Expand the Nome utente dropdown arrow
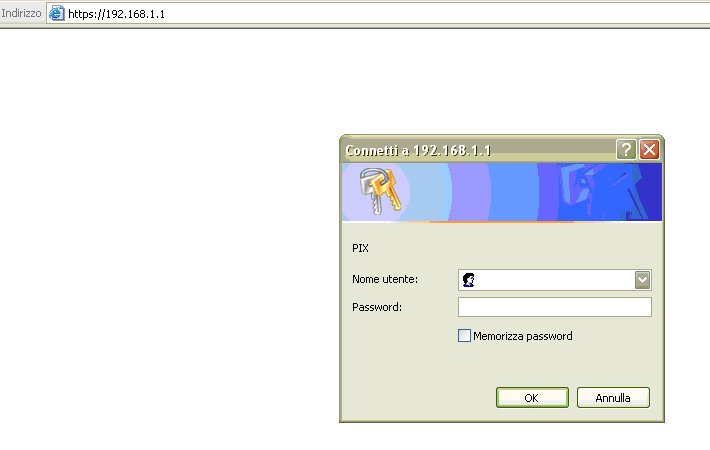 coord(643,280)
